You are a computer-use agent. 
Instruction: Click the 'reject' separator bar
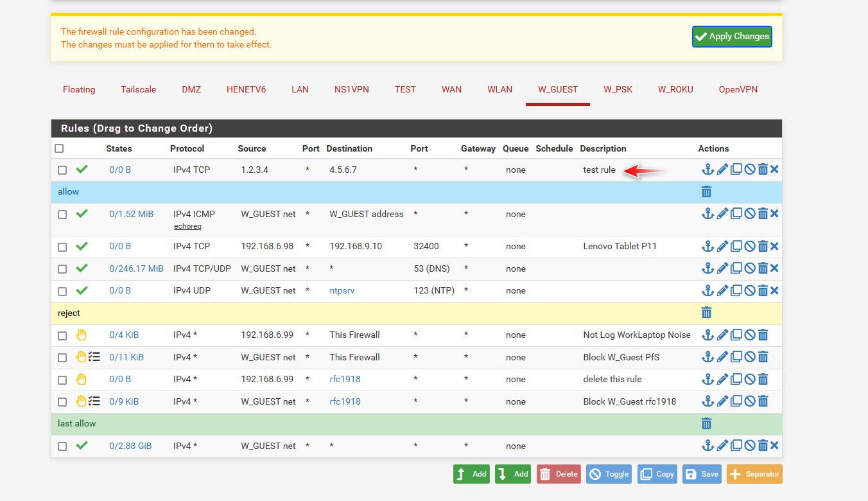pos(417,313)
